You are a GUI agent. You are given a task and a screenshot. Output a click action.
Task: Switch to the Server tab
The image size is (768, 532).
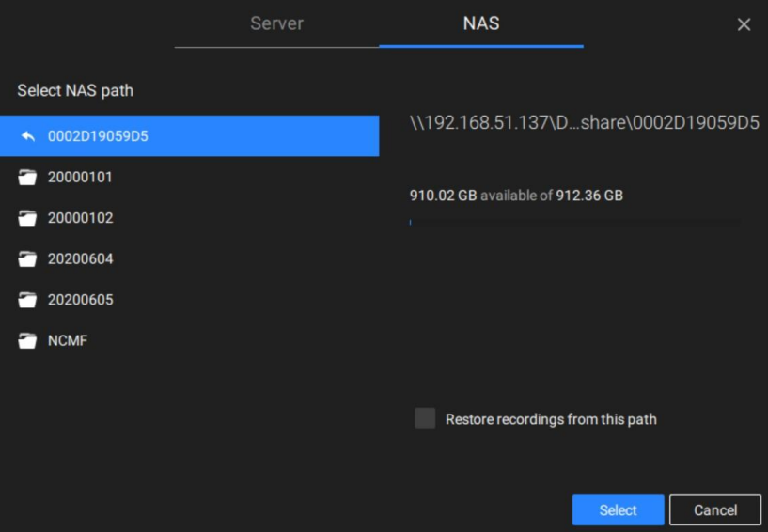pos(276,23)
